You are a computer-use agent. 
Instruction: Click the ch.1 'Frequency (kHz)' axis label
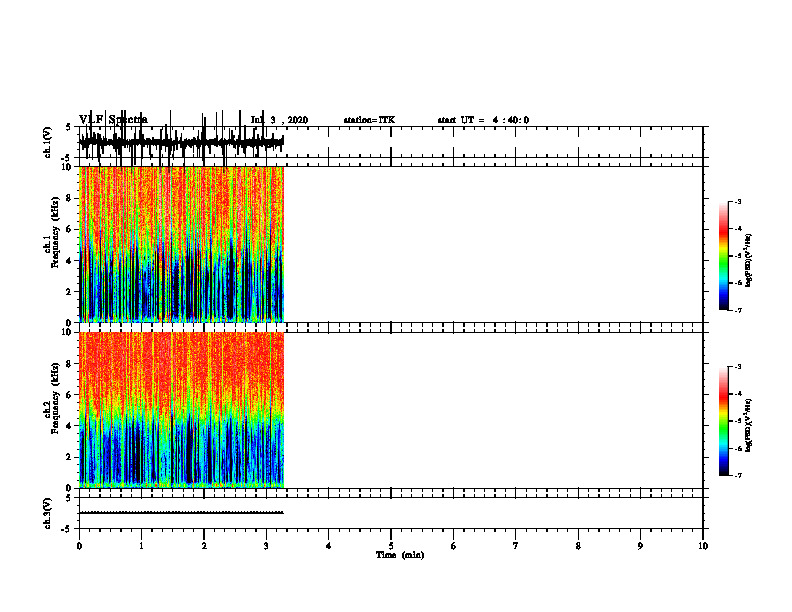[x=55, y=232]
